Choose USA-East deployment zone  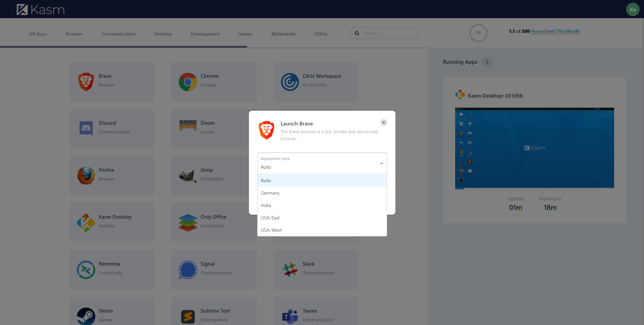tap(322, 218)
